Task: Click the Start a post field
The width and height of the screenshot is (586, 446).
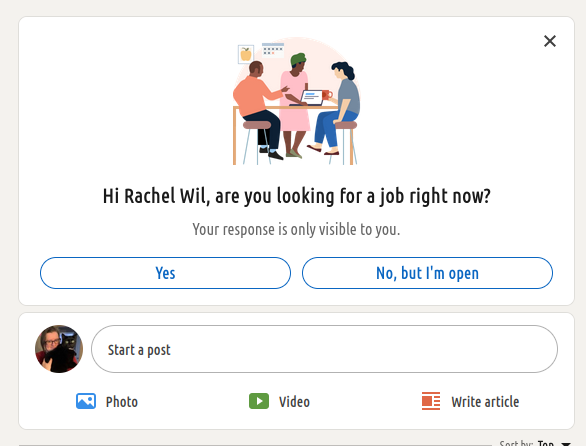Action: pyautogui.click(x=324, y=349)
